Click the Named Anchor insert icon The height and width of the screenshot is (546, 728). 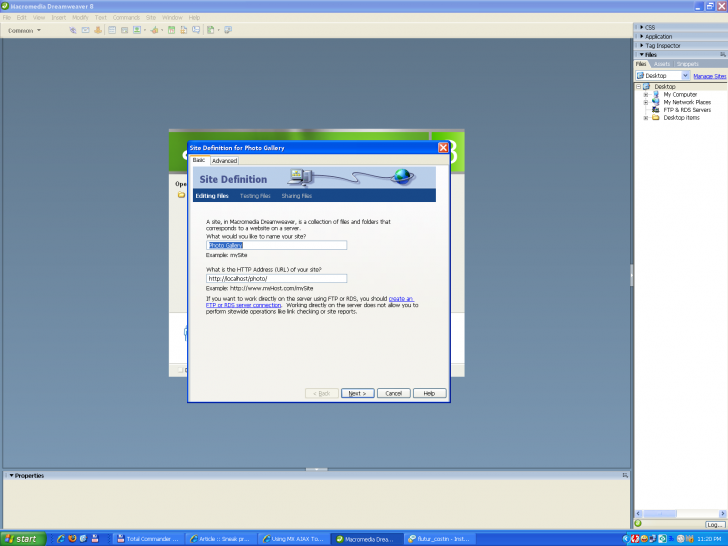[x=98, y=30]
